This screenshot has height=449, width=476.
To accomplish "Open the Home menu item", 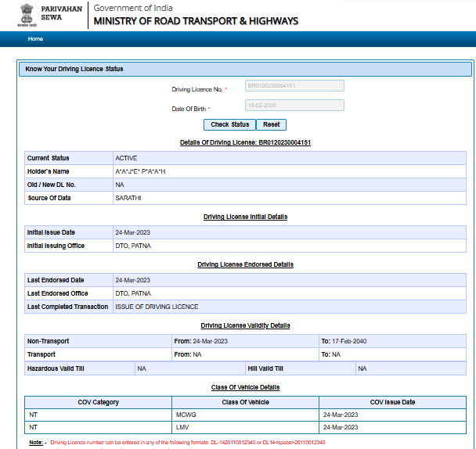I will [35, 38].
